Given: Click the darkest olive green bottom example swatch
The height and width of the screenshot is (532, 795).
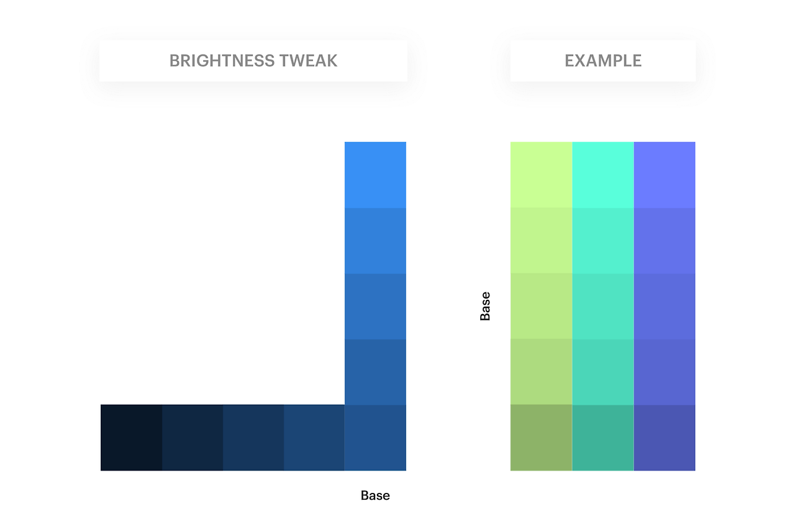Looking at the screenshot, I should pos(541,438).
